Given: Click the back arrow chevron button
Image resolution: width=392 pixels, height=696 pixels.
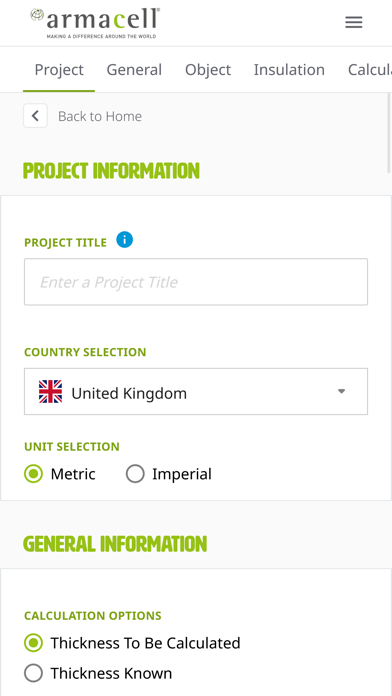Looking at the screenshot, I should 36,116.
